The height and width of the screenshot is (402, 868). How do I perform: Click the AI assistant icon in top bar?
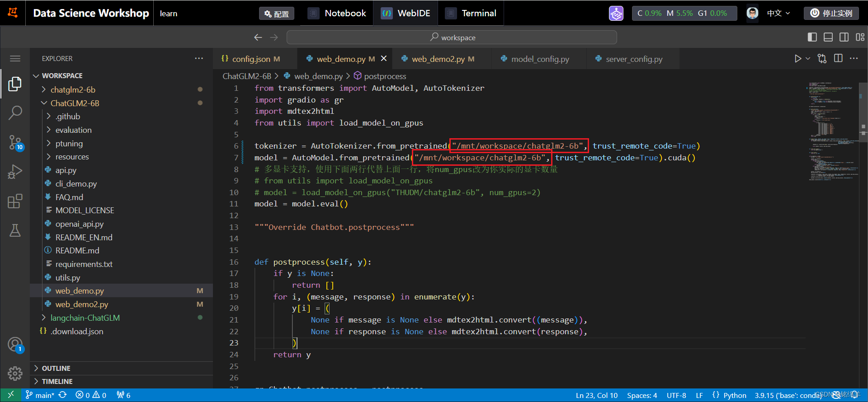[x=616, y=14]
